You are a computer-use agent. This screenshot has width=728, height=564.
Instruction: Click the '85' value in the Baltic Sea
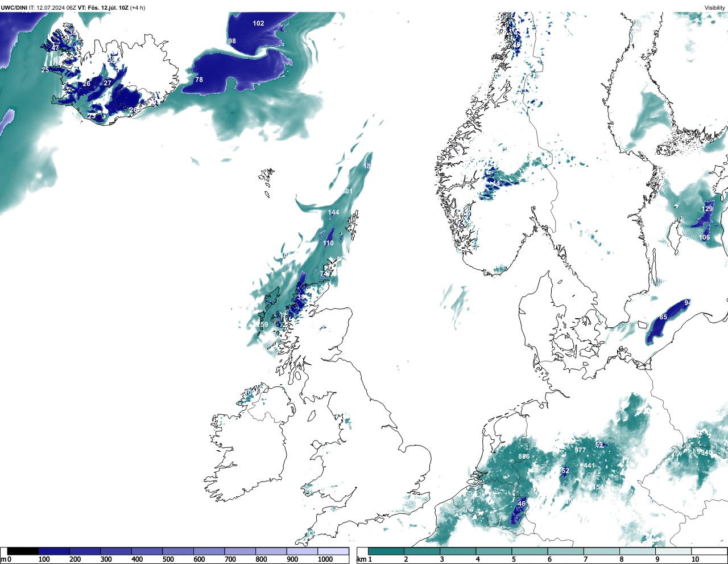663,317
